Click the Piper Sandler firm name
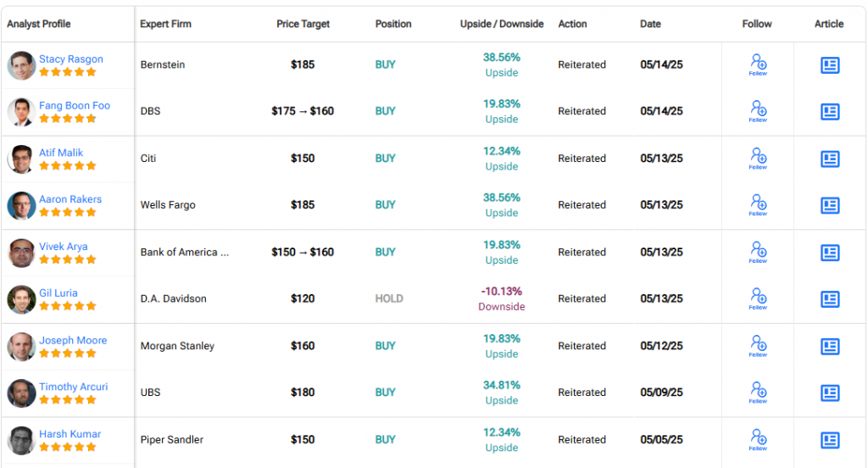This screenshot has width=868, height=468. [171, 439]
